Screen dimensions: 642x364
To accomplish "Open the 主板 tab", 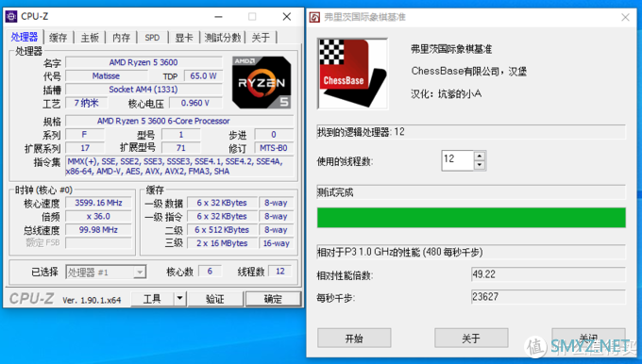I will coord(90,38).
